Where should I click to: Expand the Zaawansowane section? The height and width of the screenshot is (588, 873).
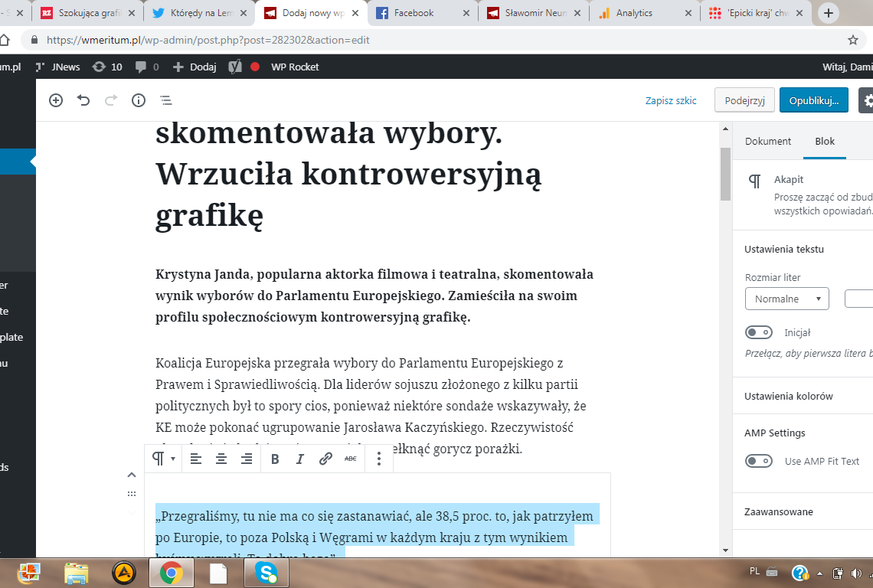click(779, 511)
